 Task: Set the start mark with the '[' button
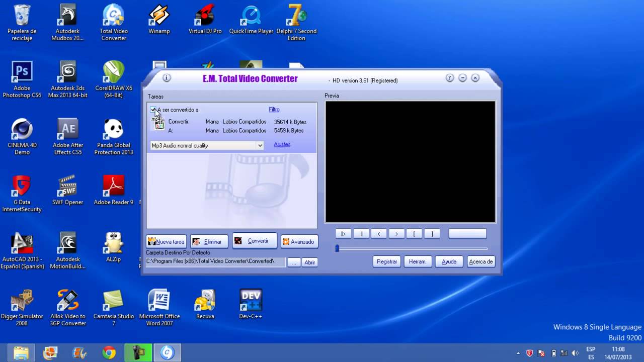pos(414,234)
